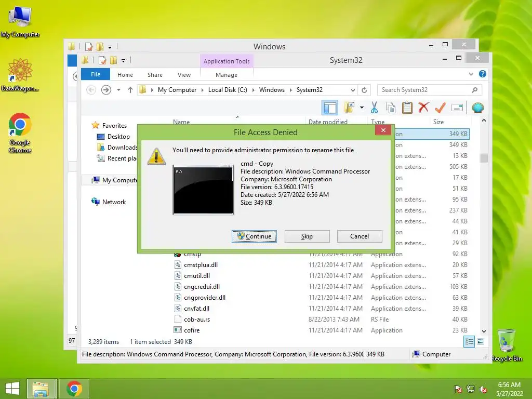Switch to details view icon in status bar
Screen dimensions: 532x399
pyautogui.click(x=469, y=342)
